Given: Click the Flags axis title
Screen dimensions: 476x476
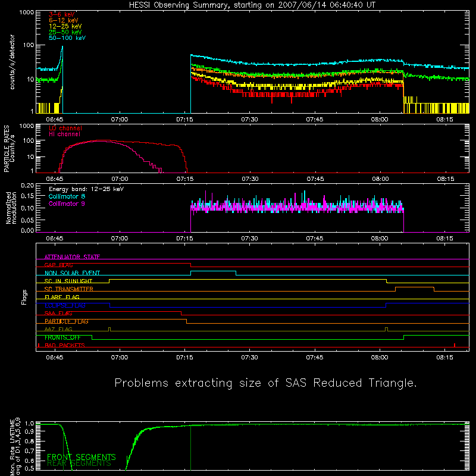Looking at the screenshot, I should click(x=24, y=297).
